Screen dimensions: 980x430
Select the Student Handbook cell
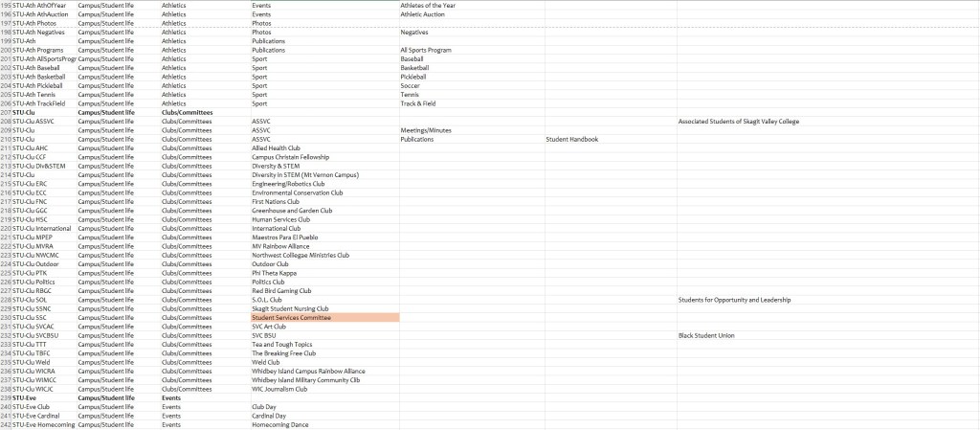(571, 139)
